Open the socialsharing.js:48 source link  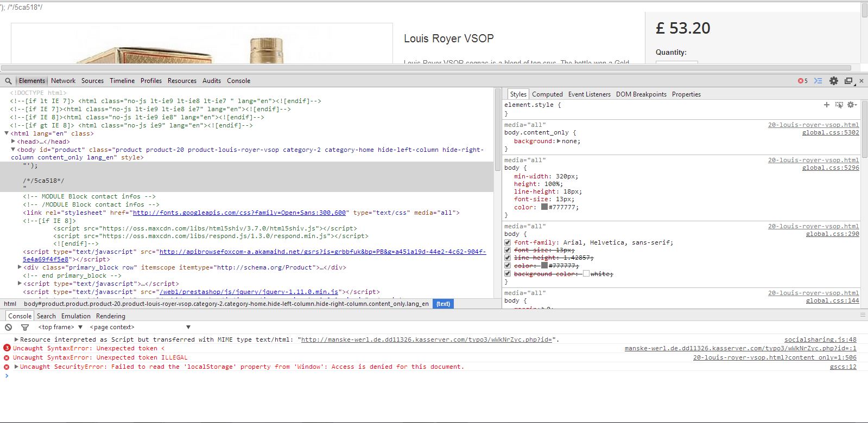(820, 340)
